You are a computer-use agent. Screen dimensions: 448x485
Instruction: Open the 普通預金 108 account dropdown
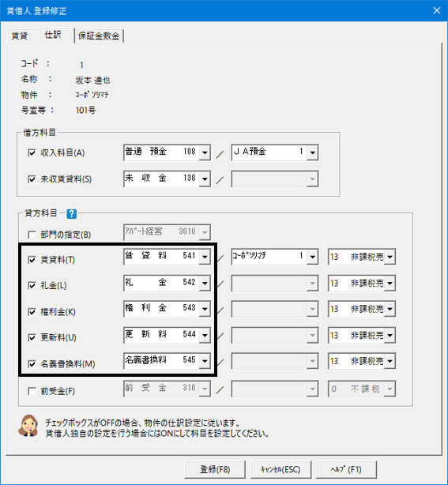click(x=205, y=152)
